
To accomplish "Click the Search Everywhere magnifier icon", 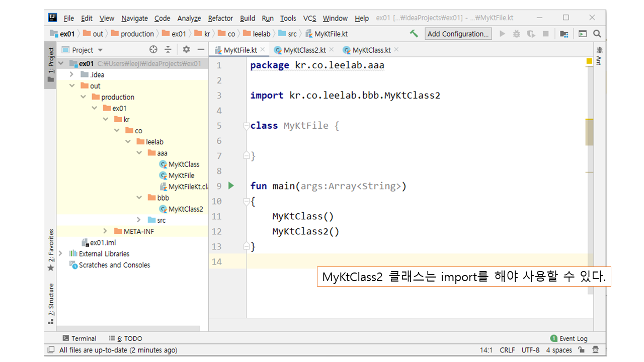I will [x=597, y=34].
